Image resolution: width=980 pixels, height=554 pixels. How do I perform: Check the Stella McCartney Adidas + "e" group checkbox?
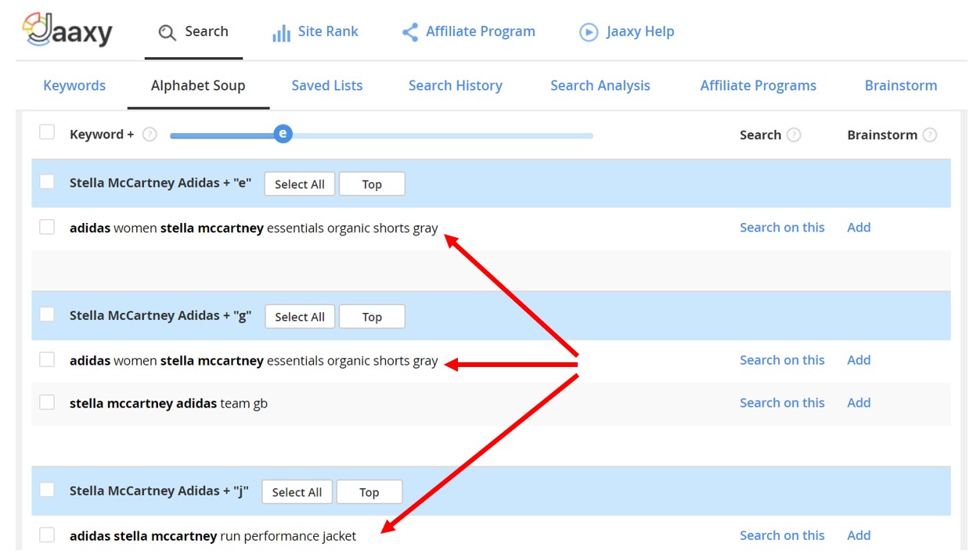pos(47,182)
